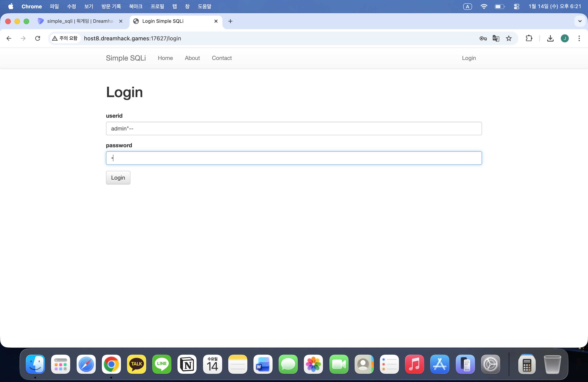Switch to the simple_sqli Dreamhack tab
This screenshot has width=588, height=382.
79,21
